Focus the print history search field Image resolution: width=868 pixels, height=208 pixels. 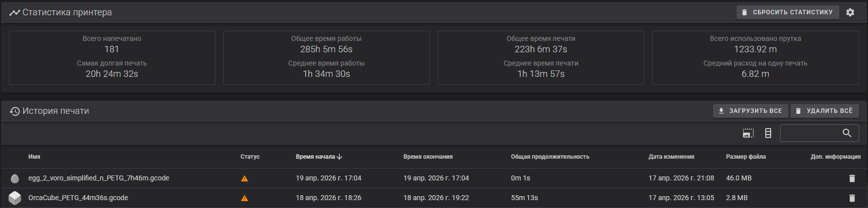(x=810, y=133)
